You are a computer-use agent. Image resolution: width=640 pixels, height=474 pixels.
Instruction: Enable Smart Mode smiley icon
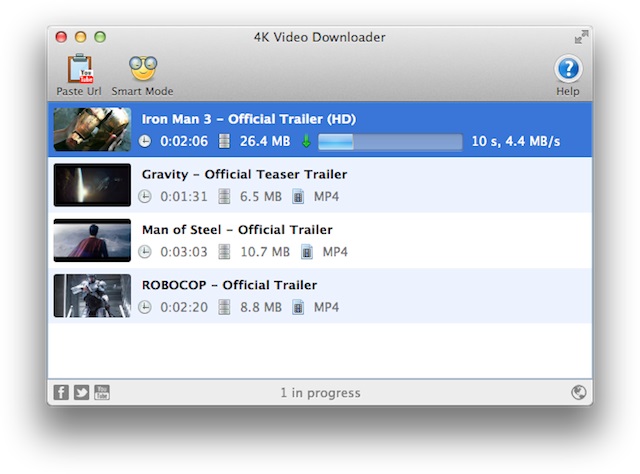pos(143,68)
